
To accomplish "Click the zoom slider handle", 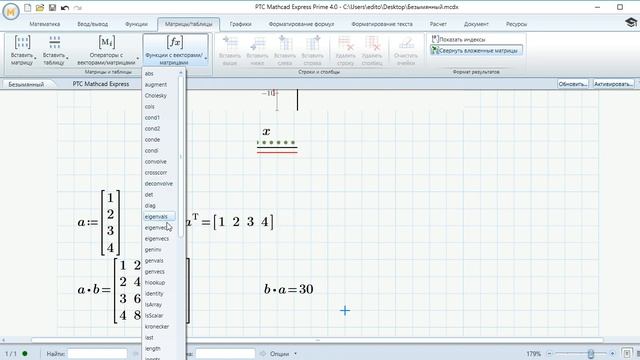I will pos(591,353).
